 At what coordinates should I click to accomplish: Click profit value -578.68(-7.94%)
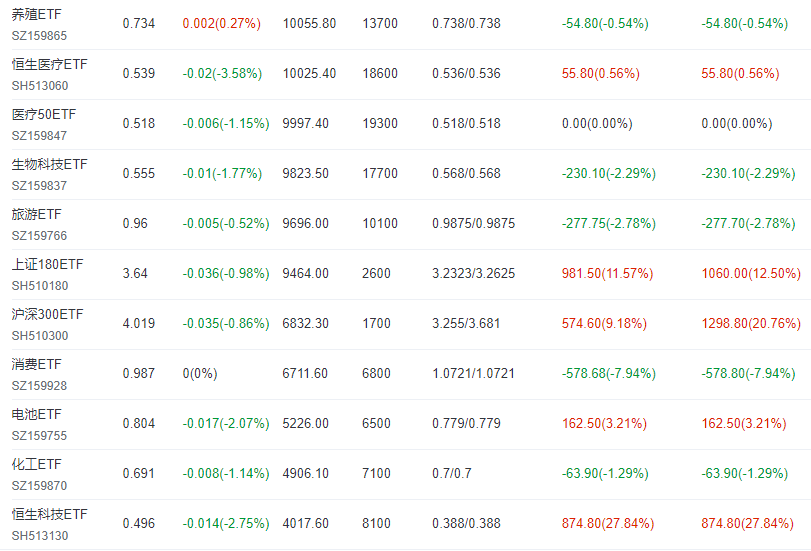coord(609,374)
